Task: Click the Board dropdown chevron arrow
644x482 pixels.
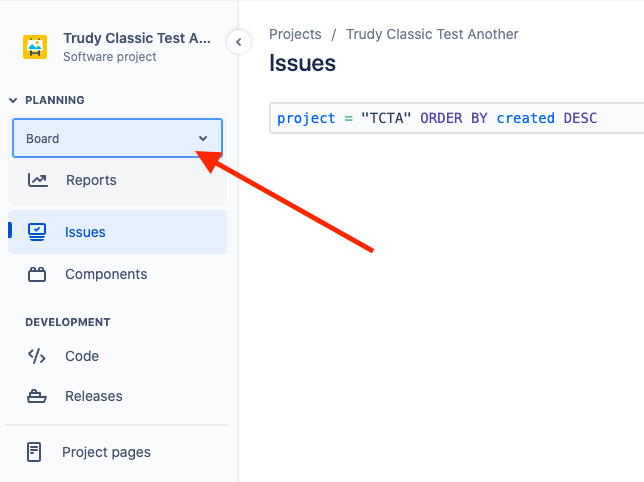Action: [203, 138]
